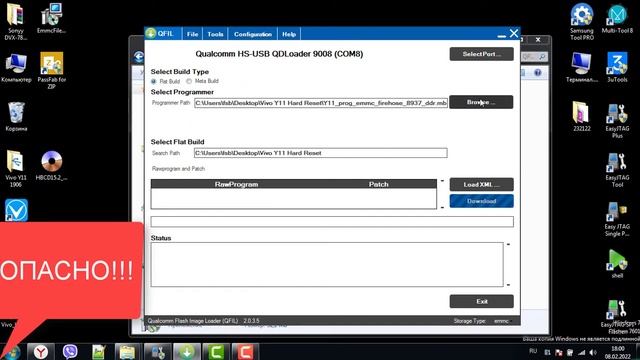Open Vivo Y11 1906 folder icon

pos(16,168)
